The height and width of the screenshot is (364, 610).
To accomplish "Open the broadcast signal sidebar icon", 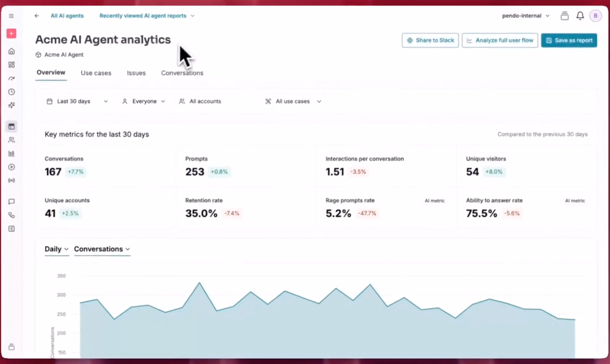I will pyautogui.click(x=11, y=180).
